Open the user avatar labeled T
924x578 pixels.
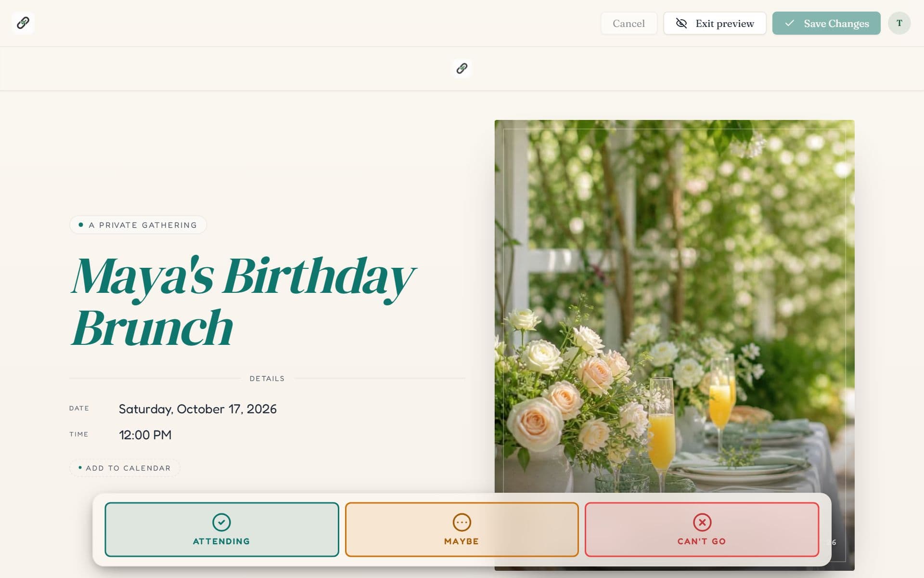899,23
